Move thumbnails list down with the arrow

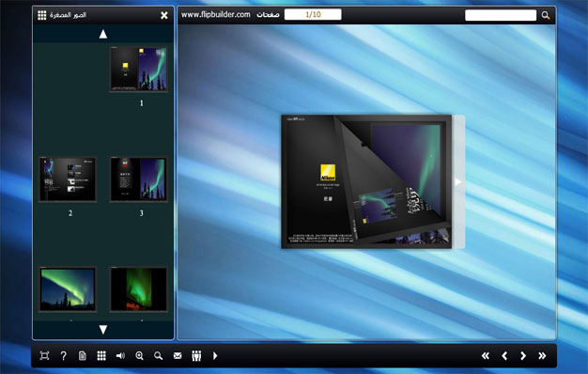click(x=103, y=329)
